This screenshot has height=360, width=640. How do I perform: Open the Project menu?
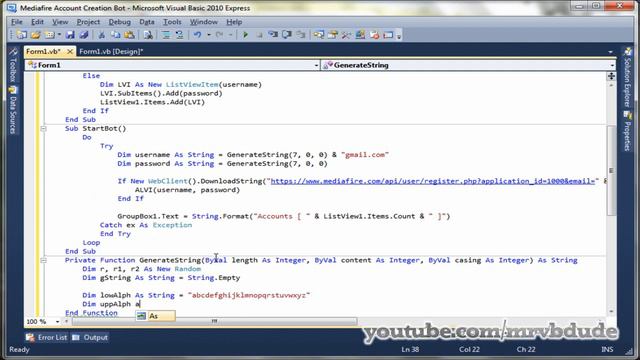point(88,22)
